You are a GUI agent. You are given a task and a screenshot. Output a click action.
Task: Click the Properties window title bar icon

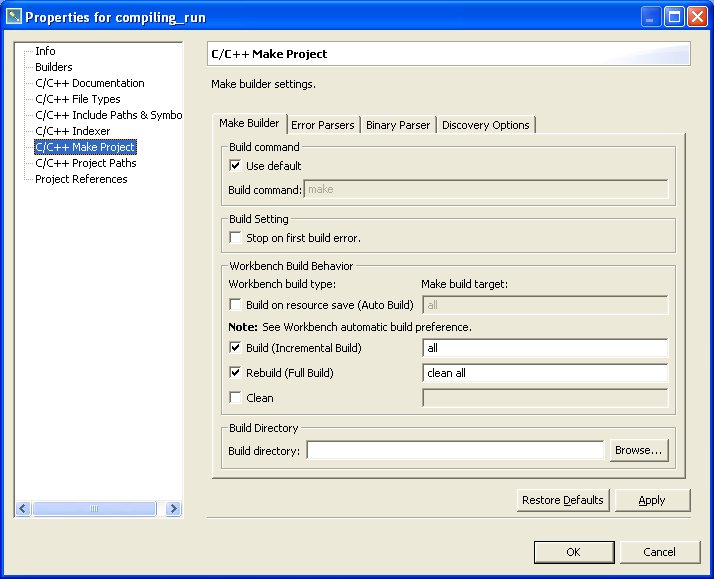(14, 17)
